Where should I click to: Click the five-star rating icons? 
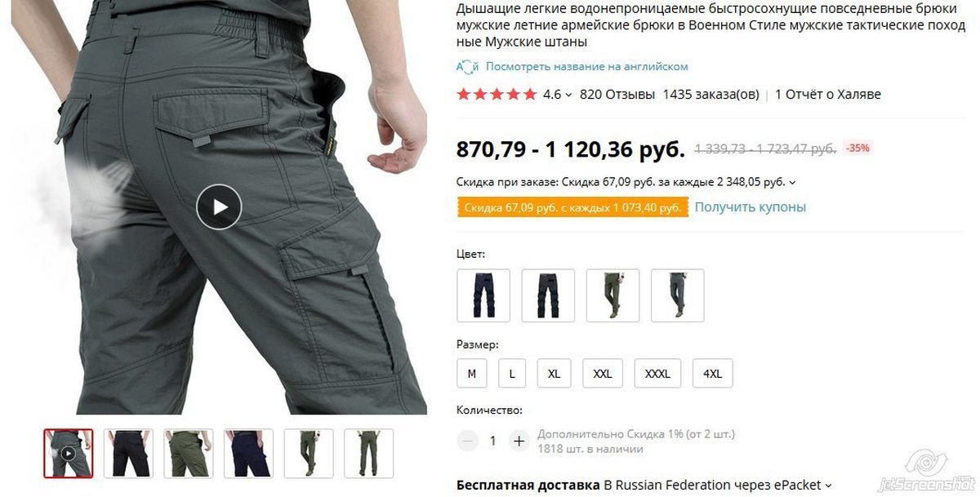497,95
